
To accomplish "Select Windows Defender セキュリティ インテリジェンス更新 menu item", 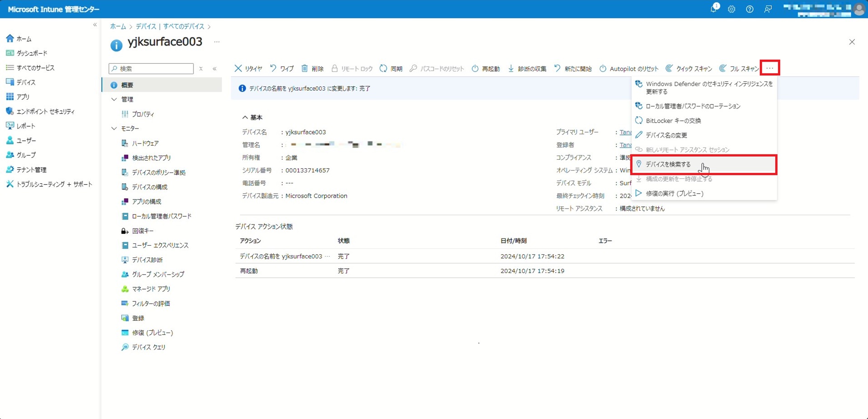I will point(704,88).
